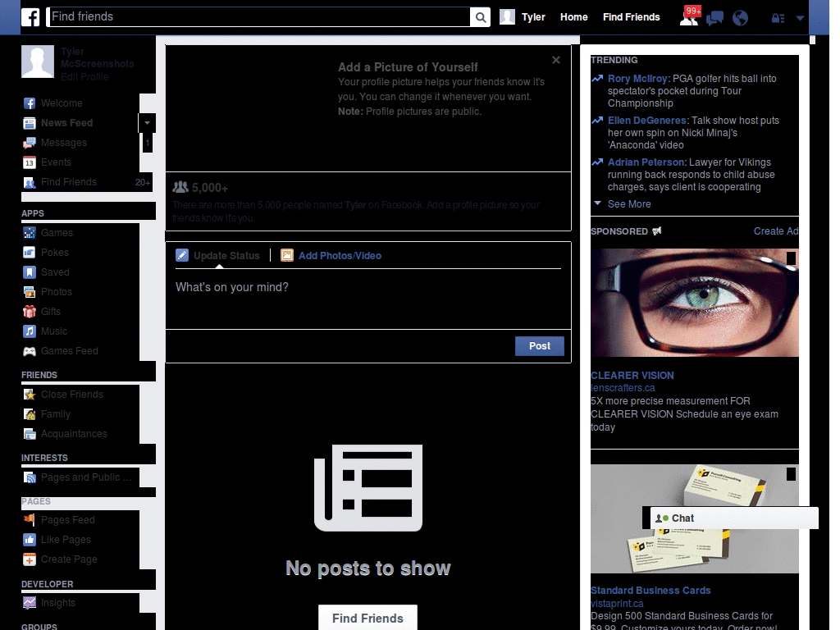Click the Like Pages thumbs-up icon

30,540
